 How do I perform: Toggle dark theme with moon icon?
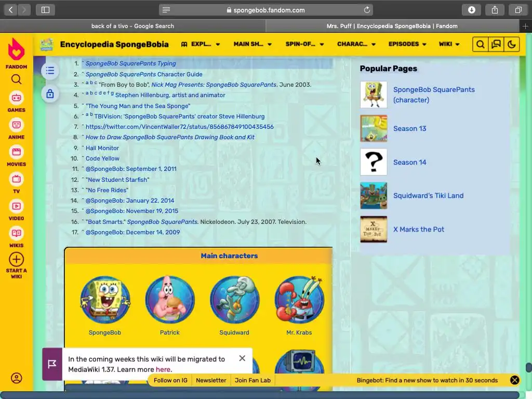(512, 45)
